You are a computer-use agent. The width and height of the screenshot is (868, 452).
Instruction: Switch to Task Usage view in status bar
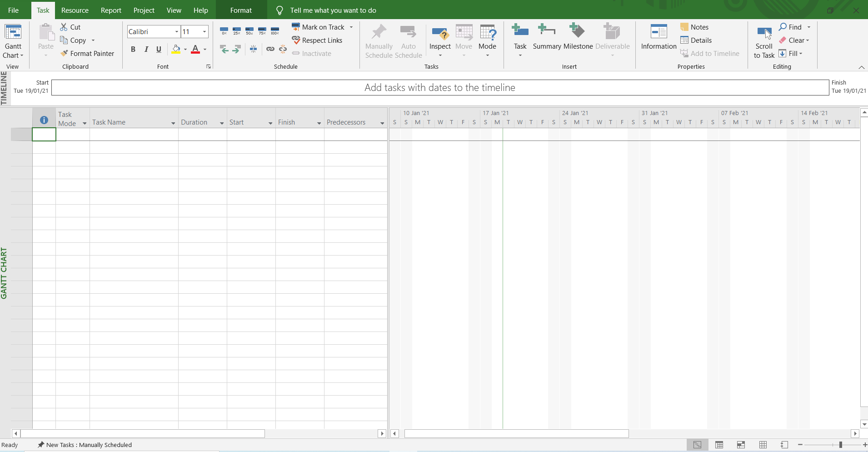719,445
